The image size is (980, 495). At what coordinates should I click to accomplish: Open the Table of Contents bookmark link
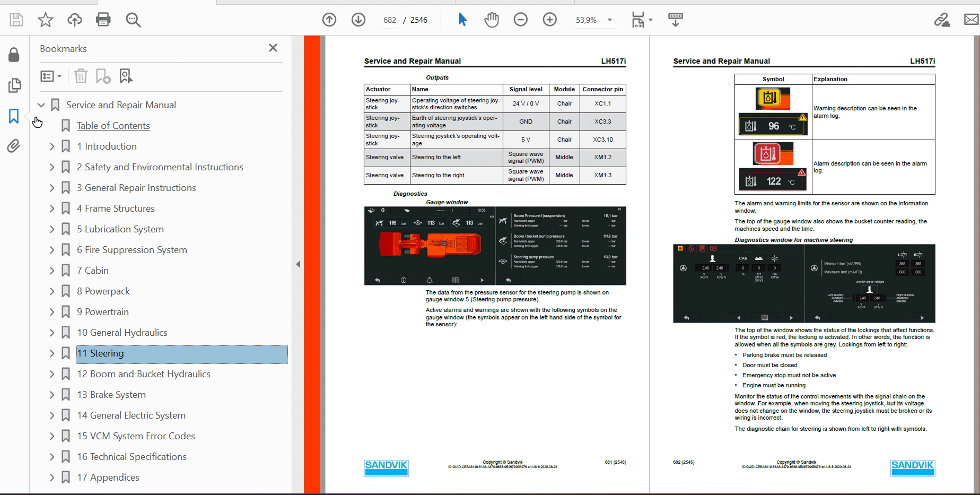click(113, 126)
